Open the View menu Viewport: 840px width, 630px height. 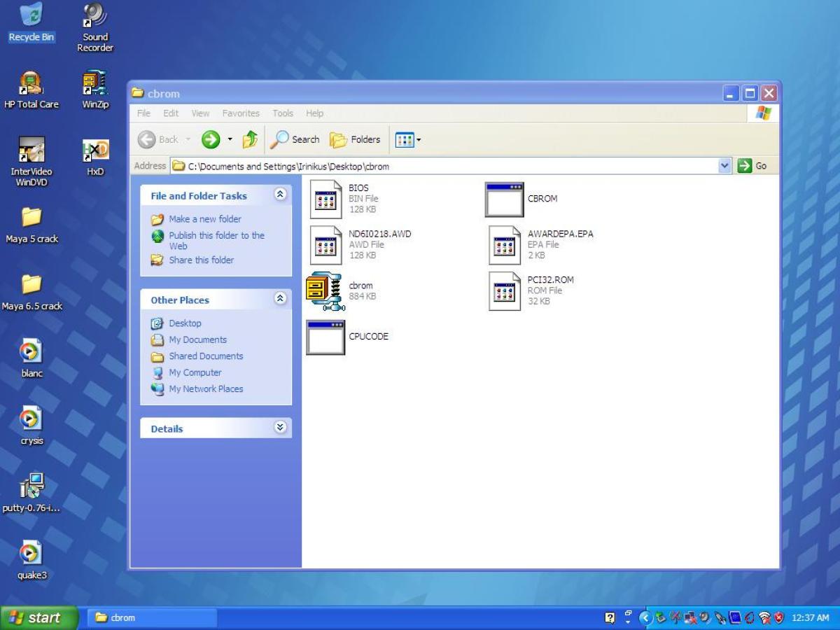[x=200, y=113]
